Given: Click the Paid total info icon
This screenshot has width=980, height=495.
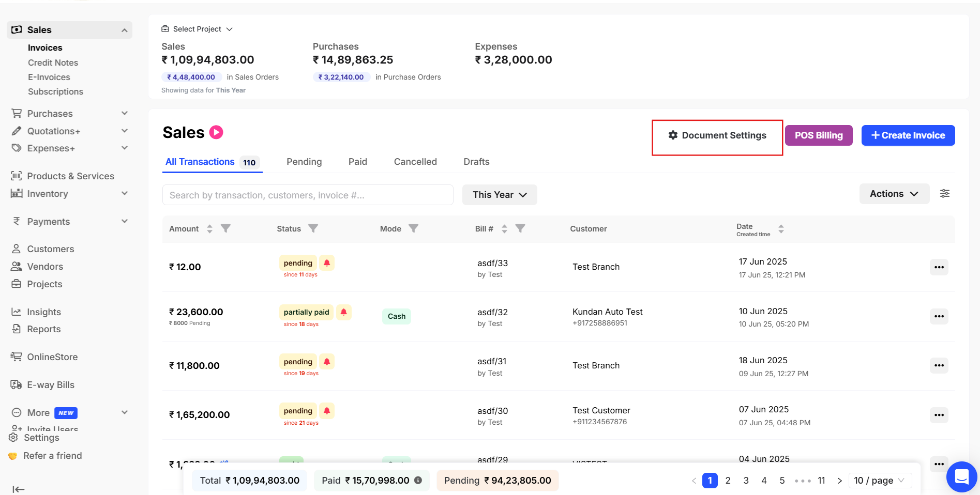Looking at the screenshot, I should coord(418,481).
